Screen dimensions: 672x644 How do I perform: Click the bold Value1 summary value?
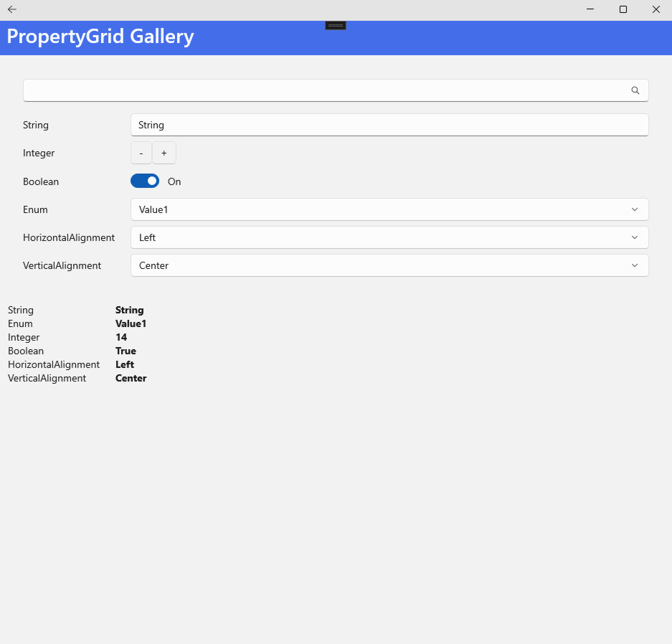click(x=131, y=323)
